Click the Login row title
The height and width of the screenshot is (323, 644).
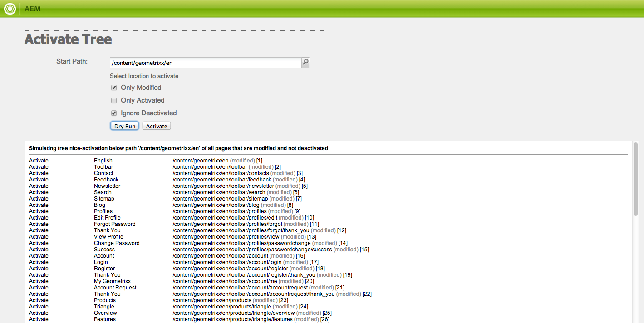pyautogui.click(x=101, y=262)
